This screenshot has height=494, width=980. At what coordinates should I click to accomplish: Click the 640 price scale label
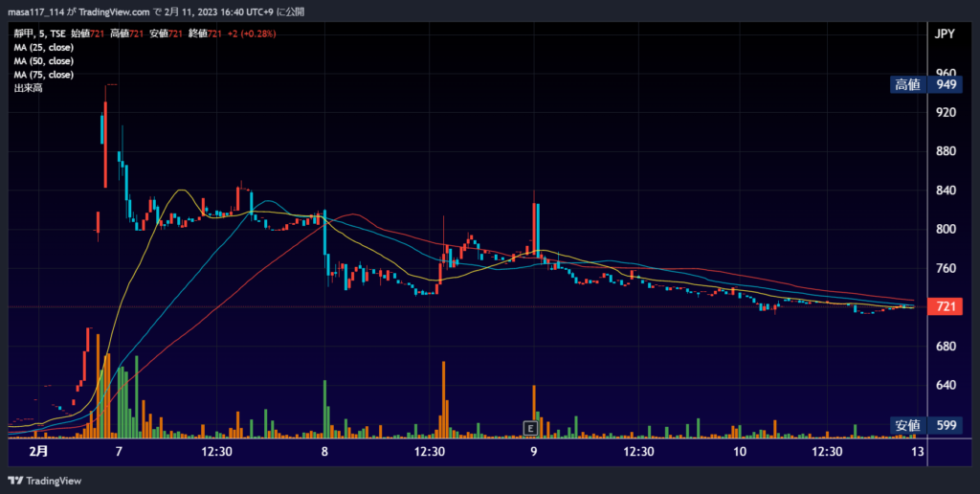pyautogui.click(x=946, y=385)
